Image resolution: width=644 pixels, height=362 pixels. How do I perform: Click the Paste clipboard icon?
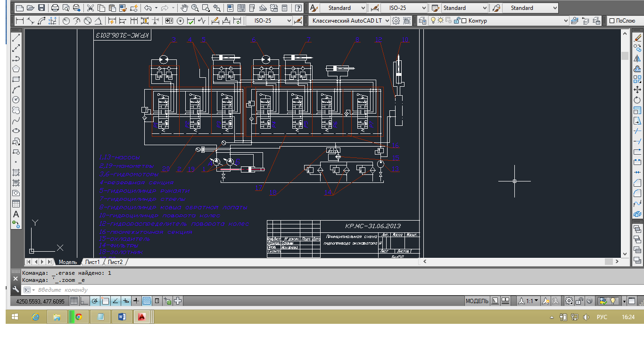pos(112,8)
